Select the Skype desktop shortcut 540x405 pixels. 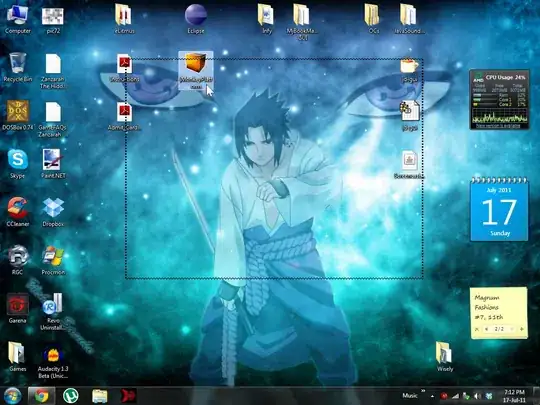pos(18,164)
